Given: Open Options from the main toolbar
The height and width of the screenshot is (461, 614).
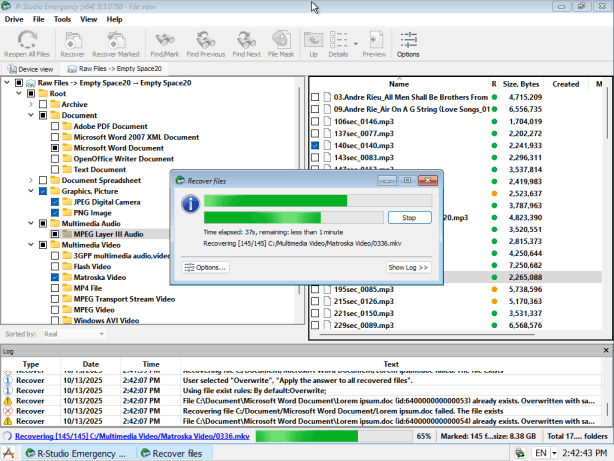Looking at the screenshot, I should [408, 43].
